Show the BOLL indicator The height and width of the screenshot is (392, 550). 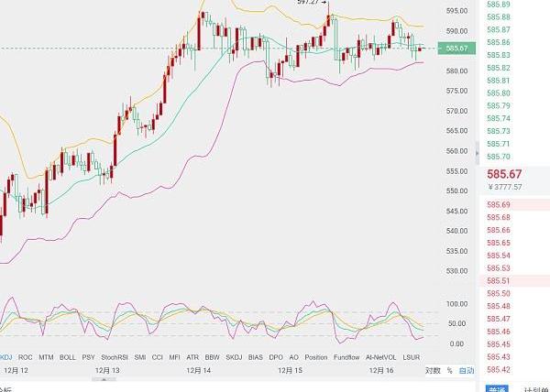coord(67,356)
